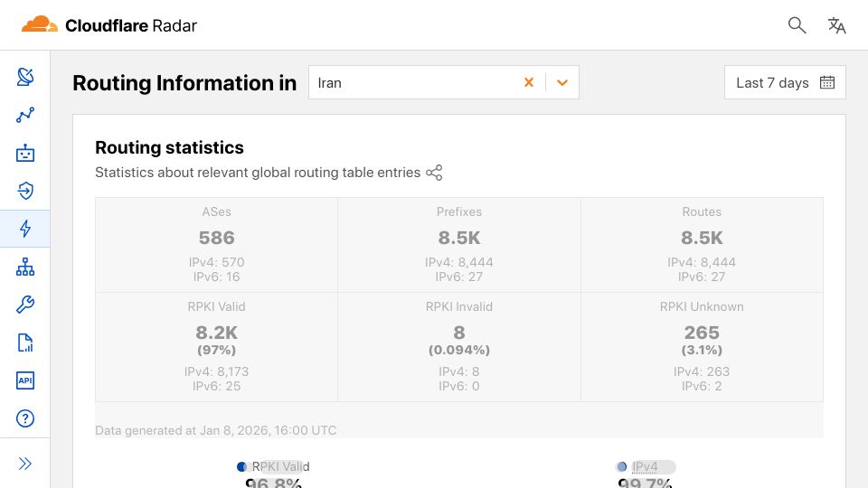The height and width of the screenshot is (488, 868).
Task: Open the Cloudflare Radar home logo
Action: [109, 25]
